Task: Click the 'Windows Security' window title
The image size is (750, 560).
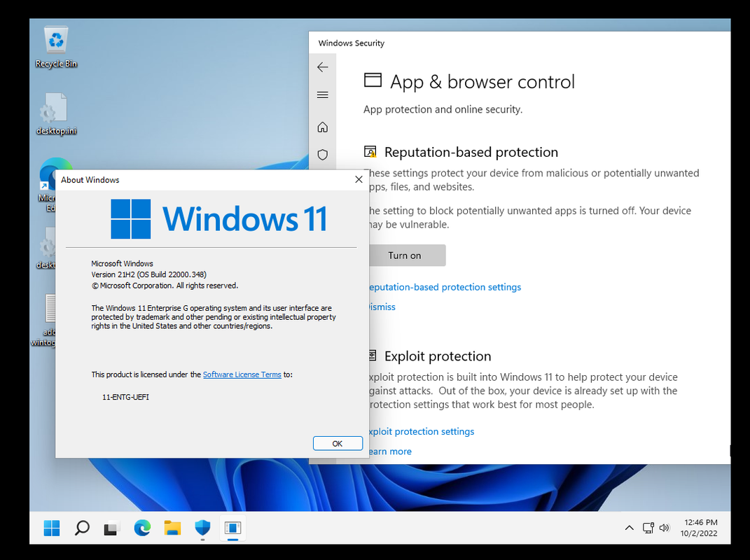Action: pyautogui.click(x=351, y=43)
